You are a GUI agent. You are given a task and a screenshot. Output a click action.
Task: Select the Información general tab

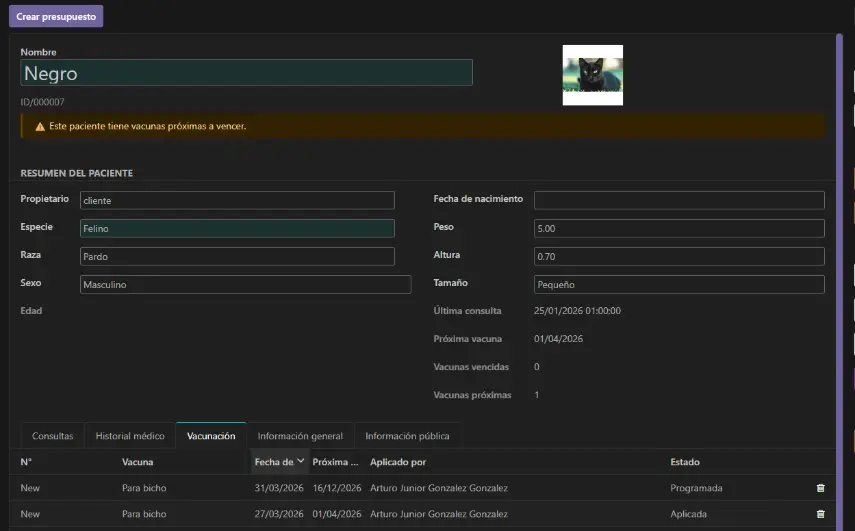tap(300, 436)
